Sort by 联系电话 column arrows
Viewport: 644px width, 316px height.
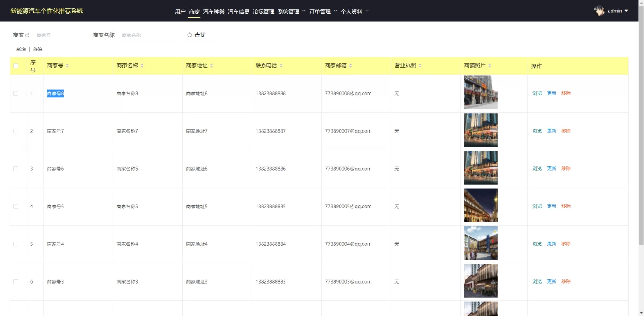(281, 66)
